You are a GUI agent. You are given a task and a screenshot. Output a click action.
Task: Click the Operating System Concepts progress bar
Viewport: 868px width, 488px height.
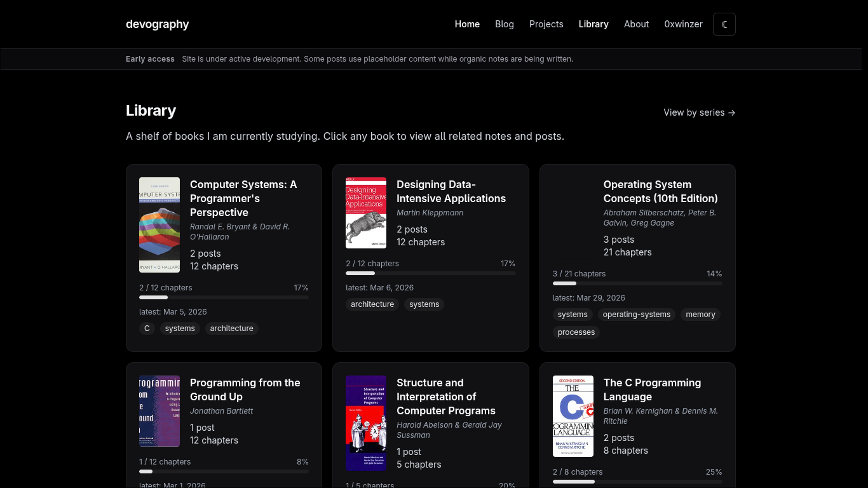pos(637,283)
